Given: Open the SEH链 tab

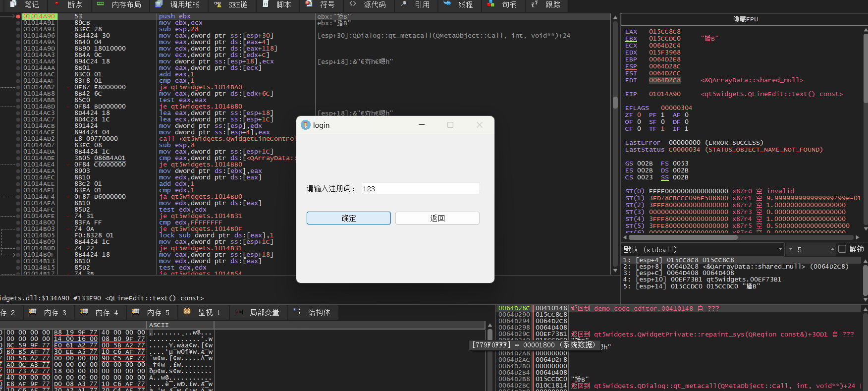Looking at the screenshot, I should coord(232,5).
